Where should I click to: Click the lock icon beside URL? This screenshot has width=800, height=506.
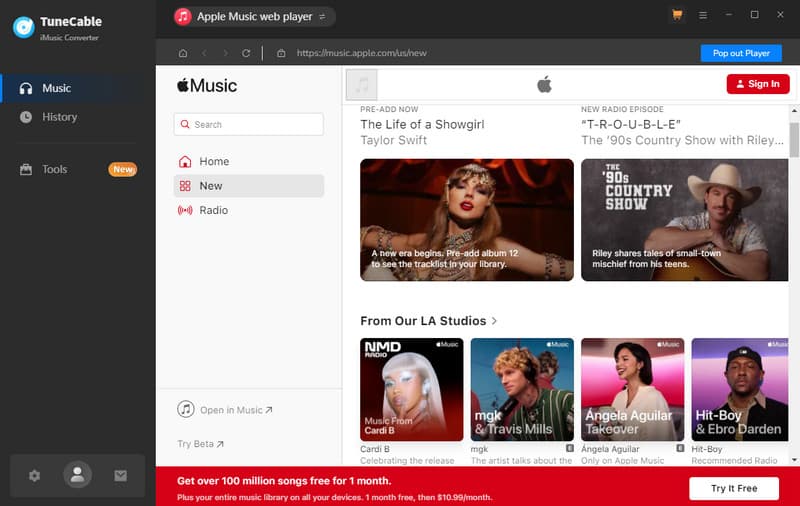[x=281, y=53]
